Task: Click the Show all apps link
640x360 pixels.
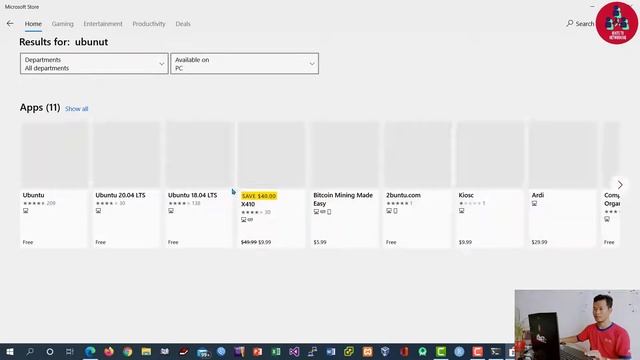Action: tap(76, 109)
